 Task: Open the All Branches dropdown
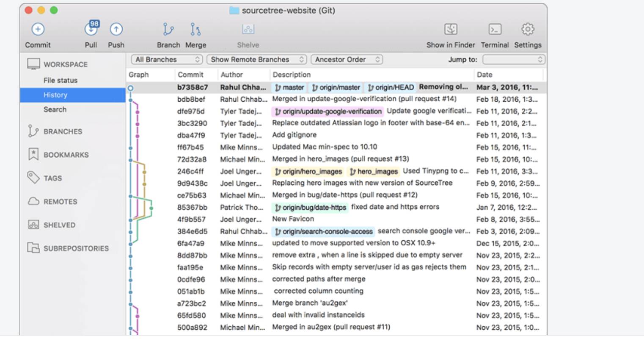point(167,60)
